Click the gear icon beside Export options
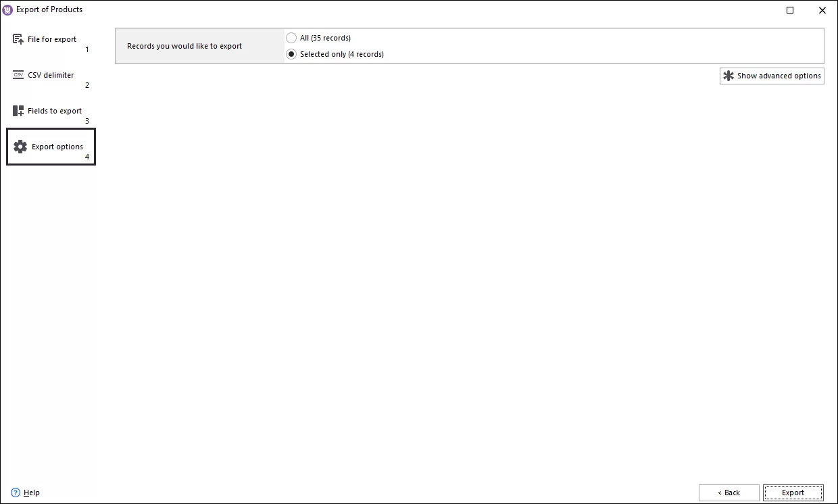838x504 pixels. (x=20, y=146)
